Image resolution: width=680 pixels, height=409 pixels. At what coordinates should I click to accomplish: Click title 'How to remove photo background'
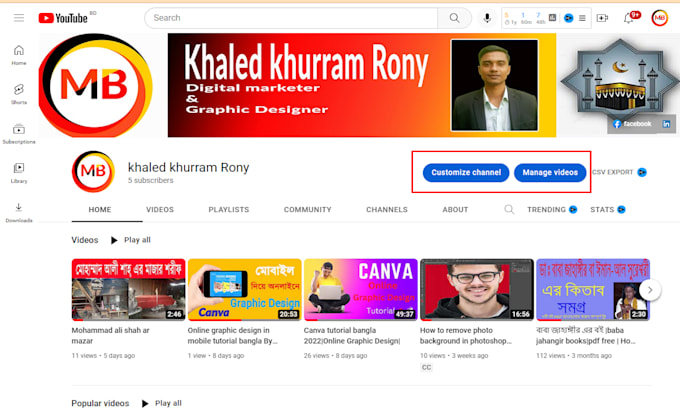click(x=466, y=336)
